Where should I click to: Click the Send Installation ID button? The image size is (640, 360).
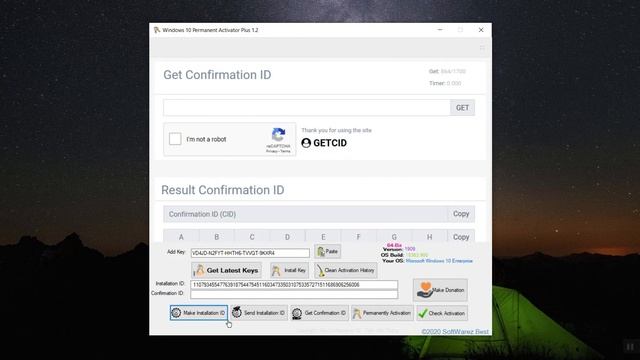(259, 313)
